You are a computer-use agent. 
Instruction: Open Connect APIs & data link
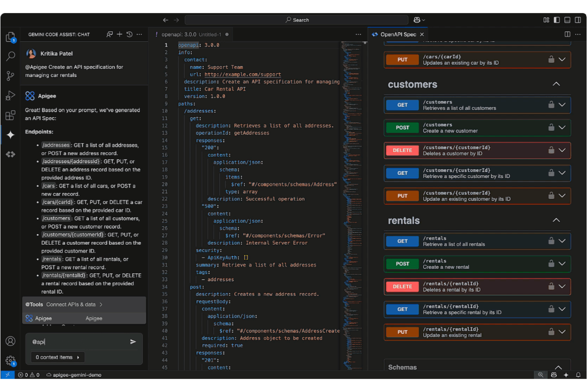point(74,304)
